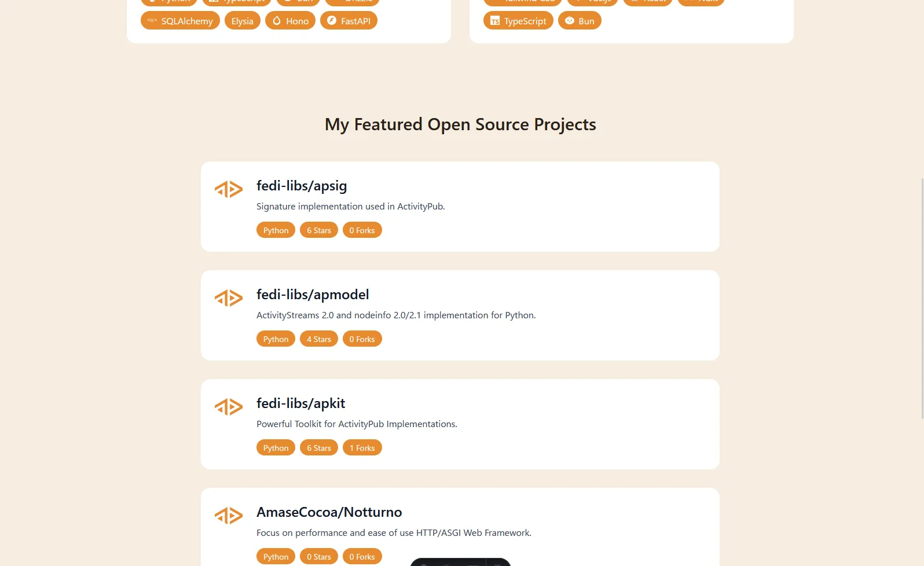Click the AmaseCocoa/Notturno project logo icon
The height and width of the screenshot is (566, 924).
pos(229,516)
